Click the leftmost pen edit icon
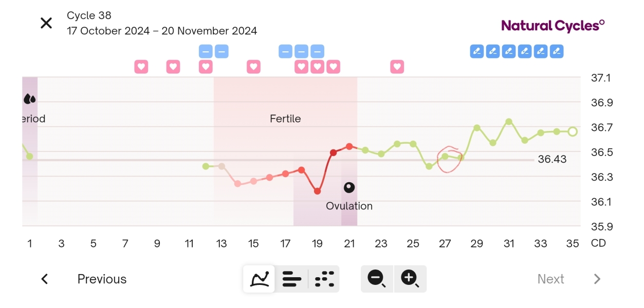644x308 pixels. [x=476, y=51]
